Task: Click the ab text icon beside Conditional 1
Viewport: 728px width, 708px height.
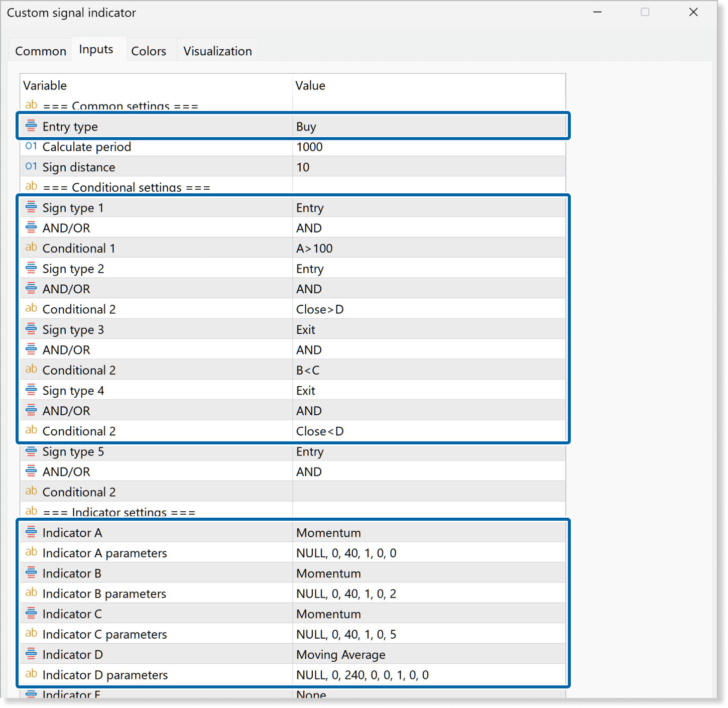Action: pos(31,247)
